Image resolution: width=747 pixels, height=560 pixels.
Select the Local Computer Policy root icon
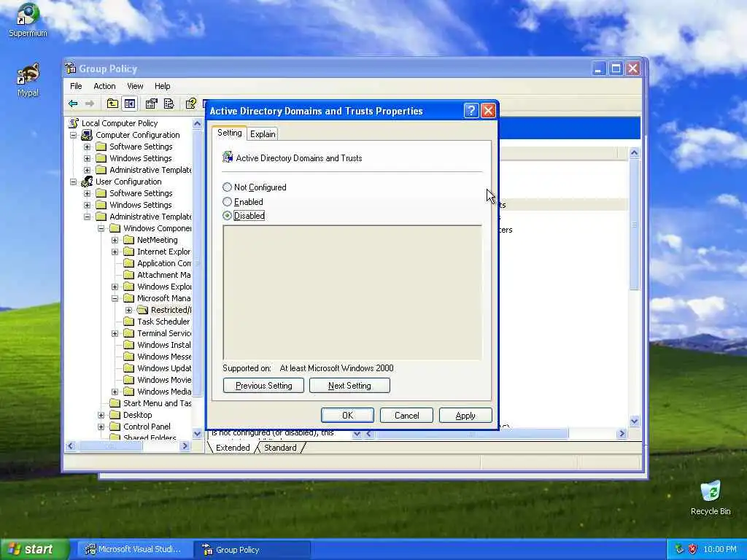point(74,123)
